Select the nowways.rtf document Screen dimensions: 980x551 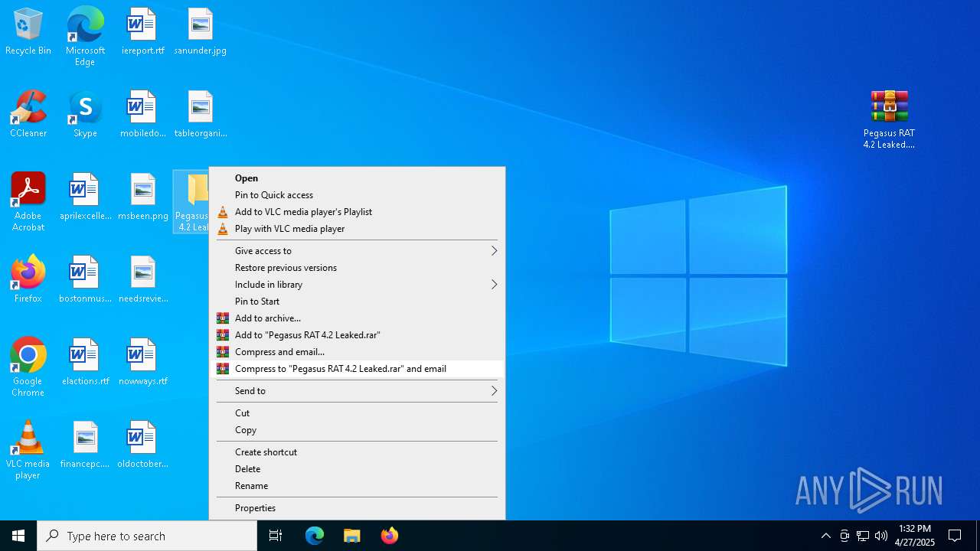coord(142,363)
